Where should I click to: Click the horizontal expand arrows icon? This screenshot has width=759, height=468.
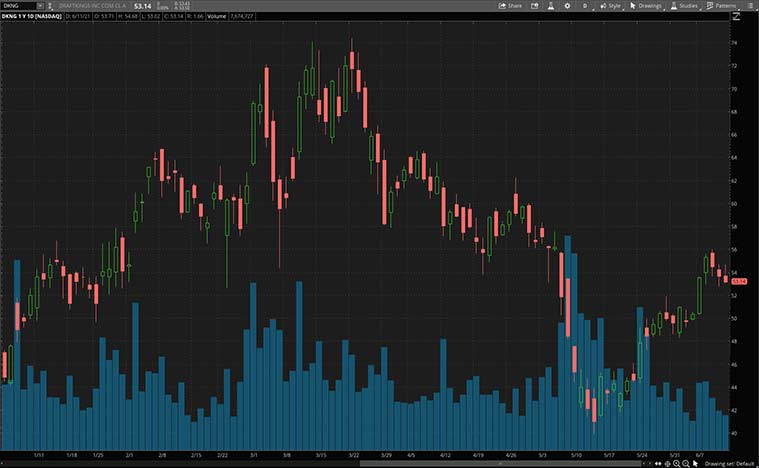click(x=658, y=464)
